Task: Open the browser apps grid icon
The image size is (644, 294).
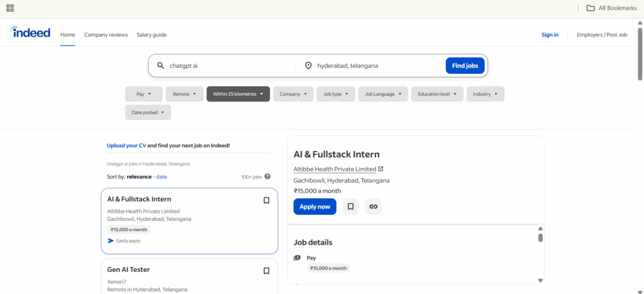Action: [x=10, y=8]
